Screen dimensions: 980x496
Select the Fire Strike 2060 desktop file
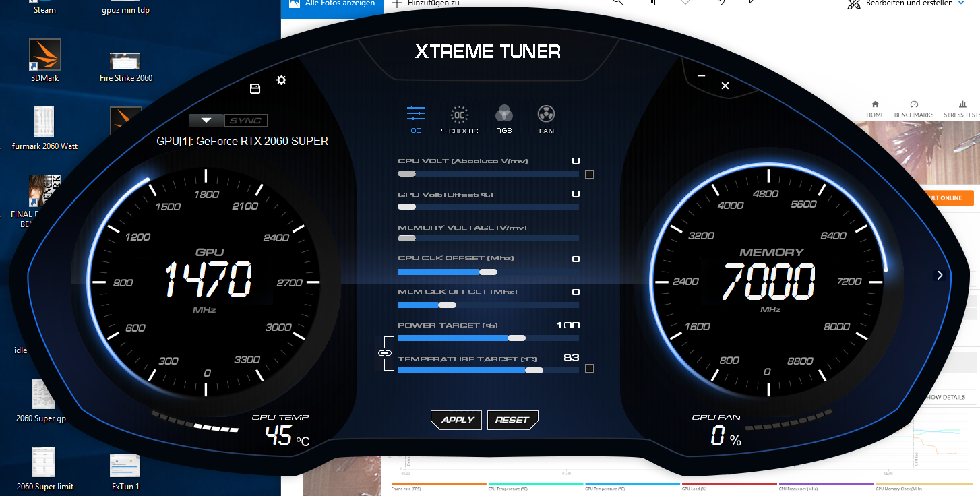pyautogui.click(x=126, y=66)
